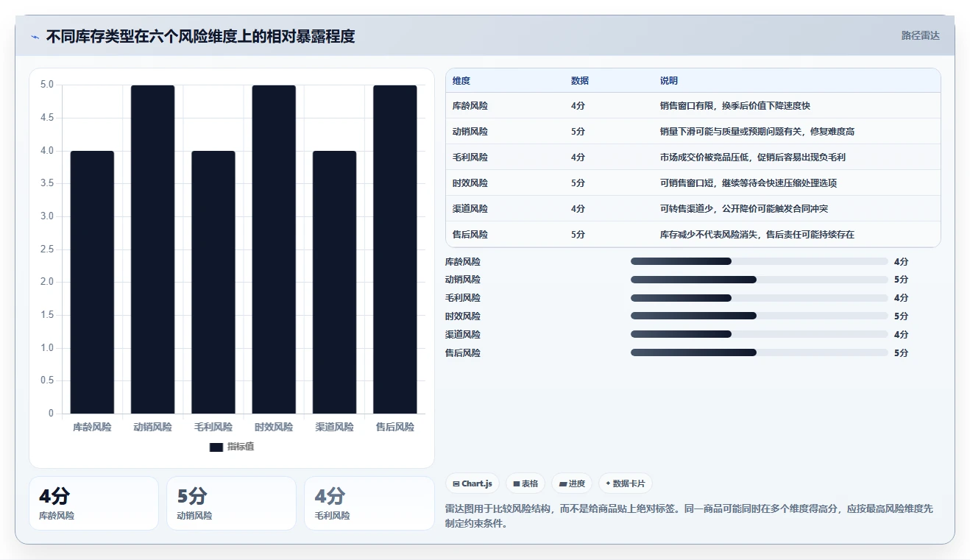The width and height of the screenshot is (970, 560).
Task: Click the 售后风险 progress bar
Action: click(x=760, y=353)
